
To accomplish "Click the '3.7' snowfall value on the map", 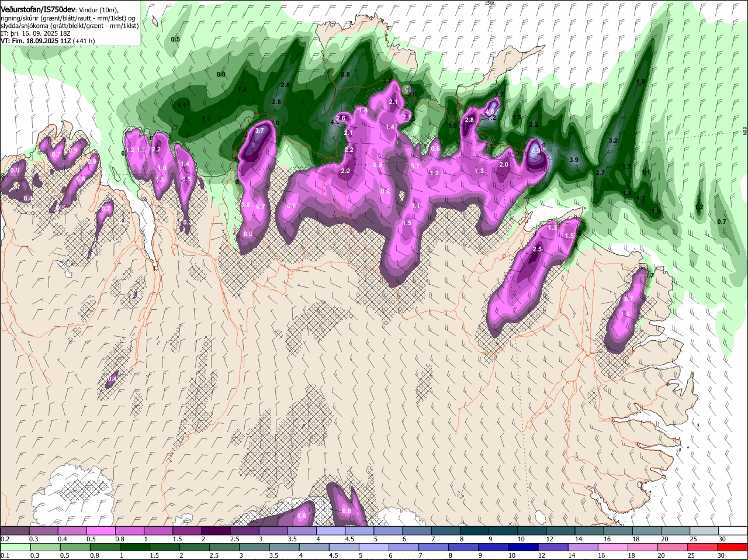I will point(260,130).
